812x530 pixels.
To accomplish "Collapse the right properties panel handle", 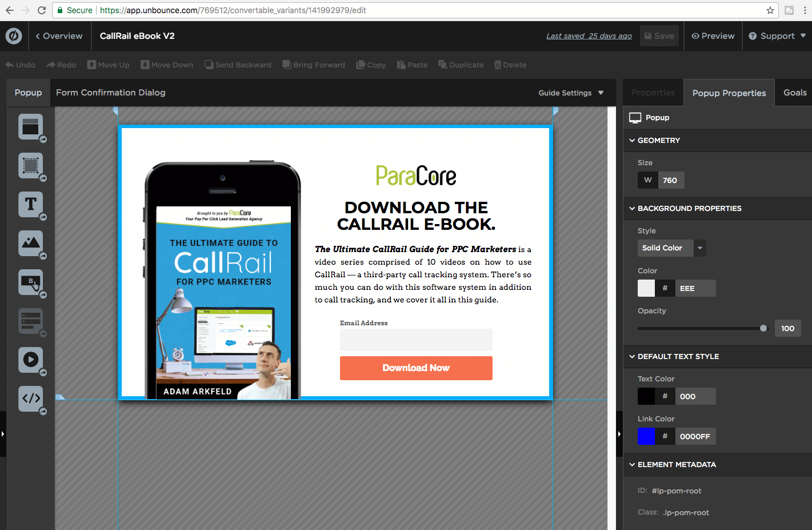I will (x=619, y=434).
